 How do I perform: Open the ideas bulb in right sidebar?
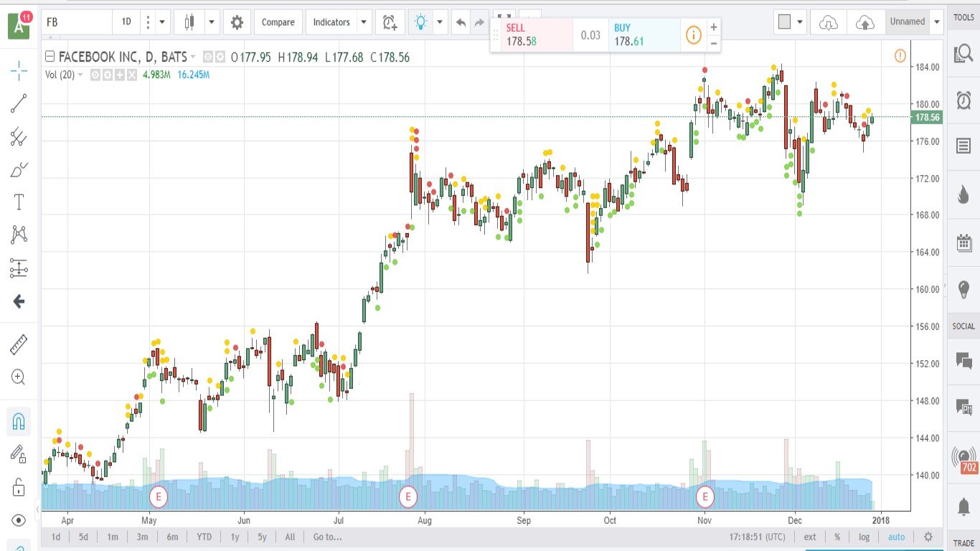click(x=963, y=290)
